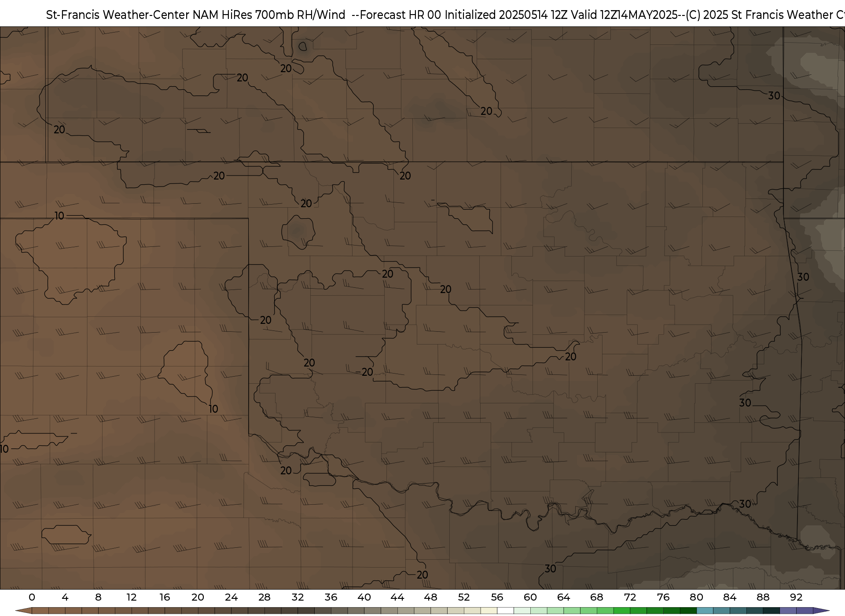Click the colorbar label 40
The height and width of the screenshot is (616, 845).
[364, 597]
